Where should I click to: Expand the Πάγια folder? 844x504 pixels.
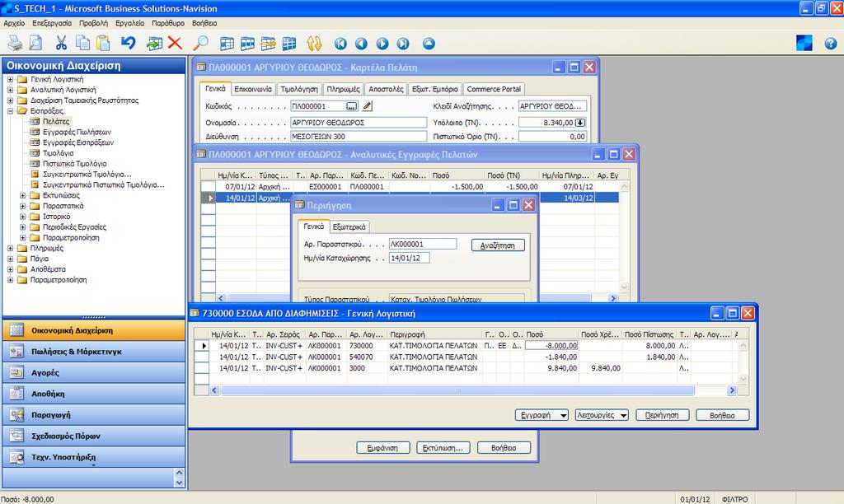(10, 259)
